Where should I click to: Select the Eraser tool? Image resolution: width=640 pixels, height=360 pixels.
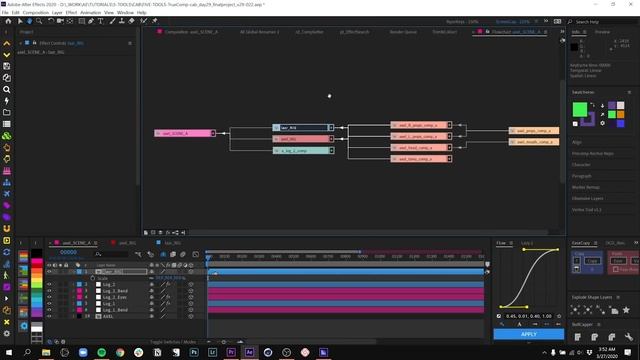click(131, 21)
